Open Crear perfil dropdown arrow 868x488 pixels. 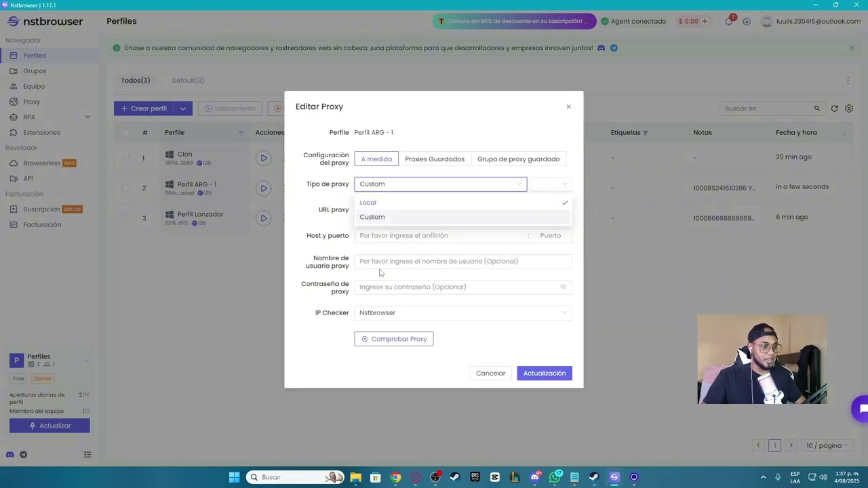click(x=182, y=108)
